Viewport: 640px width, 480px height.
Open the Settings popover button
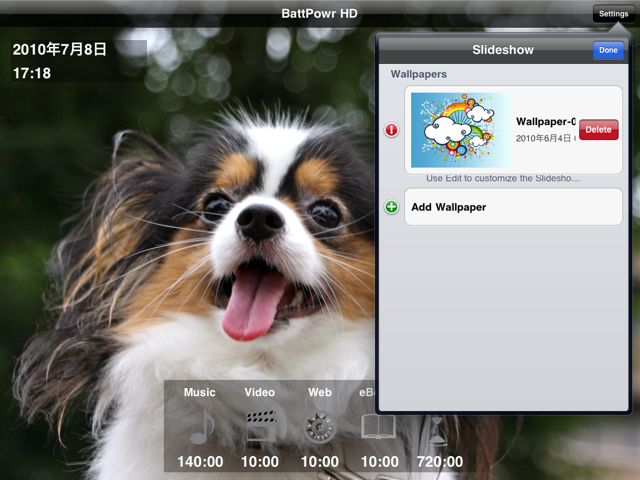coord(613,14)
